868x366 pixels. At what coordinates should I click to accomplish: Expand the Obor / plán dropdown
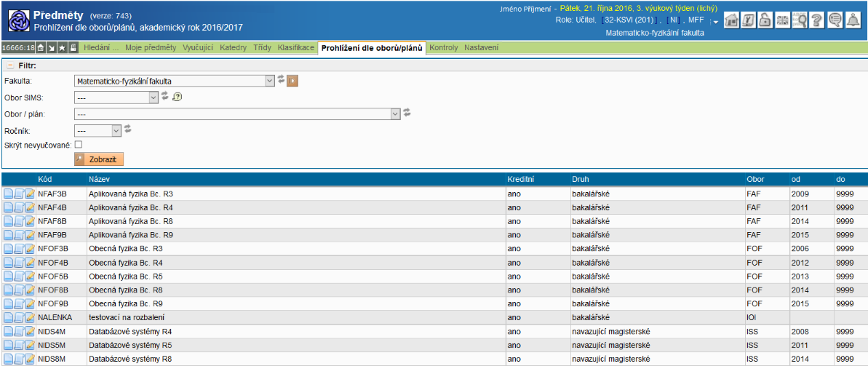click(396, 114)
